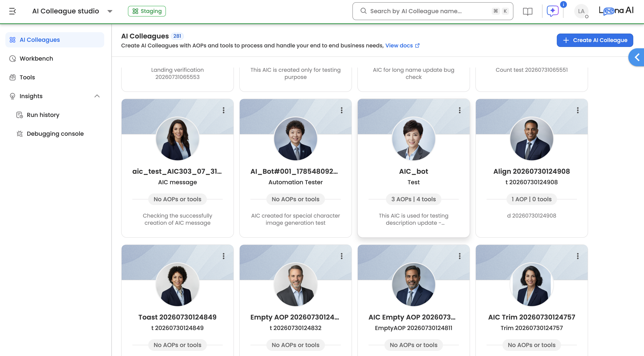
Task: Click the Create AI Colleague button
Action: [x=595, y=40]
